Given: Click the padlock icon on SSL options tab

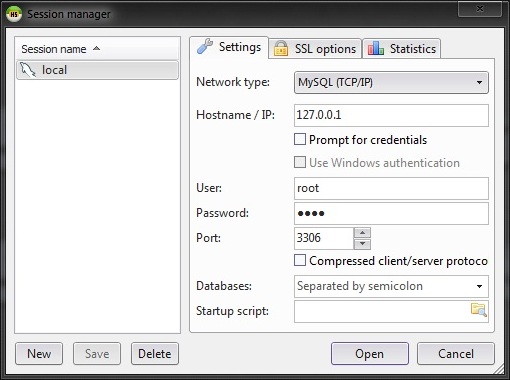Looking at the screenshot, I should tap(281, 49).
